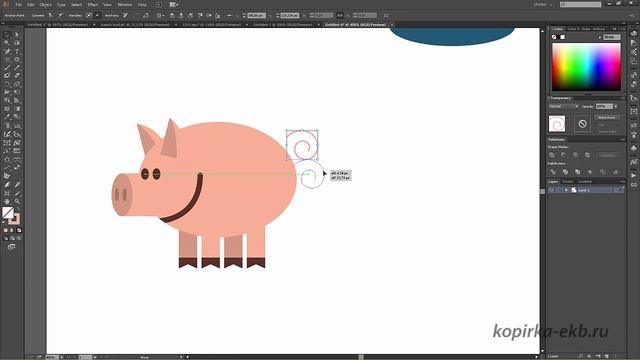This screenshot has width=640, height=360.
Task: Select the Direct Selection tool (white arrow)
Action: point(17,35)
